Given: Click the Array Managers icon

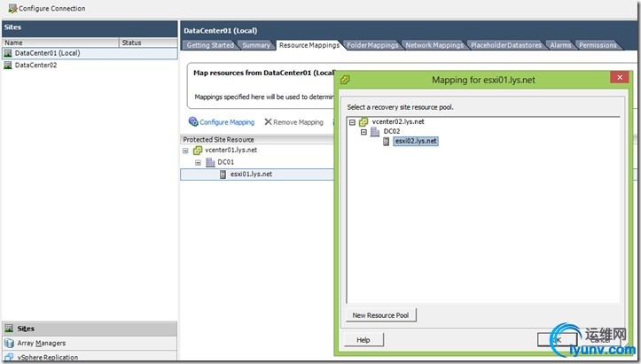Looking at the screenshot, I should pyautogui.click(x=9, y=343).
